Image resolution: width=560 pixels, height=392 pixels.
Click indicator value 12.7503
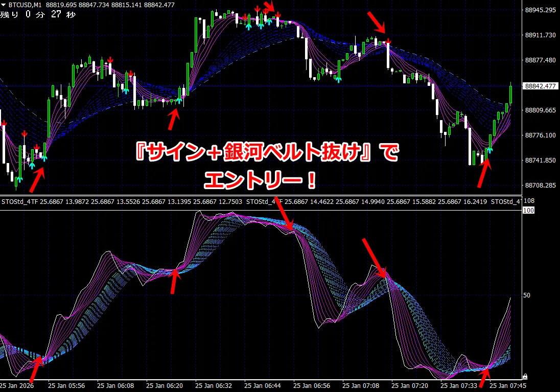pos(230,201)
